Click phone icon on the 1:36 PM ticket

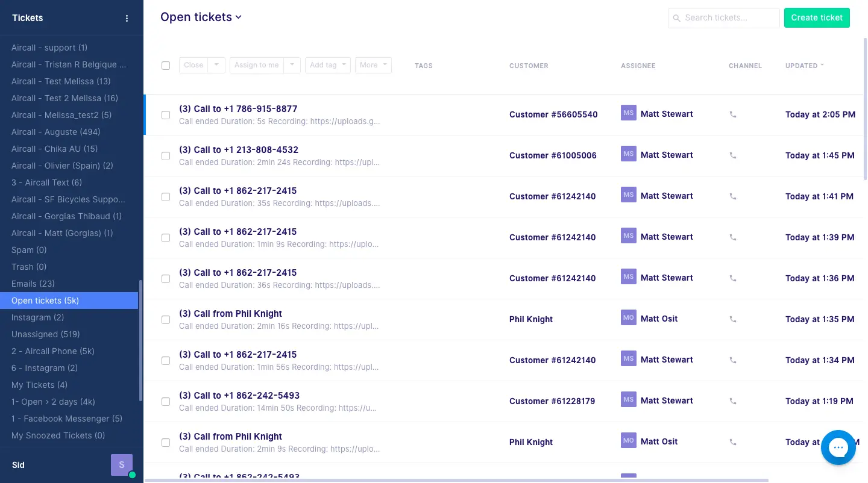733,278
